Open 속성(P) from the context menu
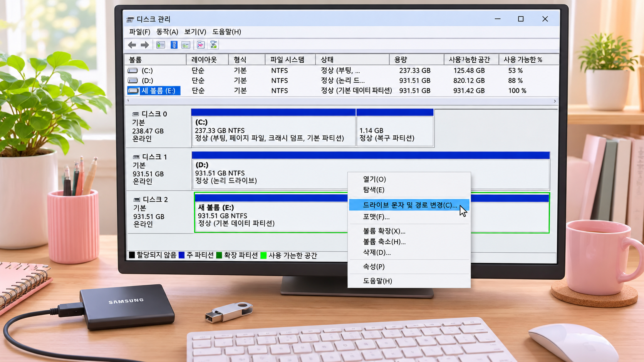Screen dimensions: 644x362 (409, 267)
